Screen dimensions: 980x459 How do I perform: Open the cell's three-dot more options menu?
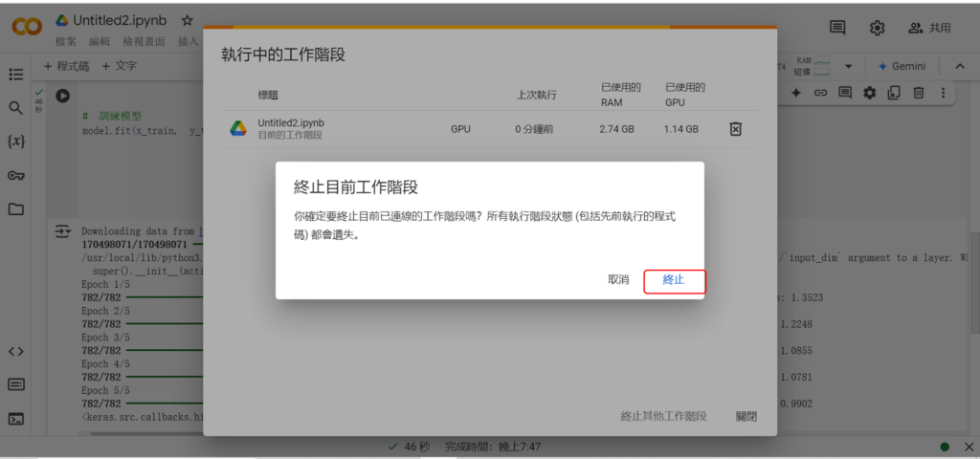[944, 93]
